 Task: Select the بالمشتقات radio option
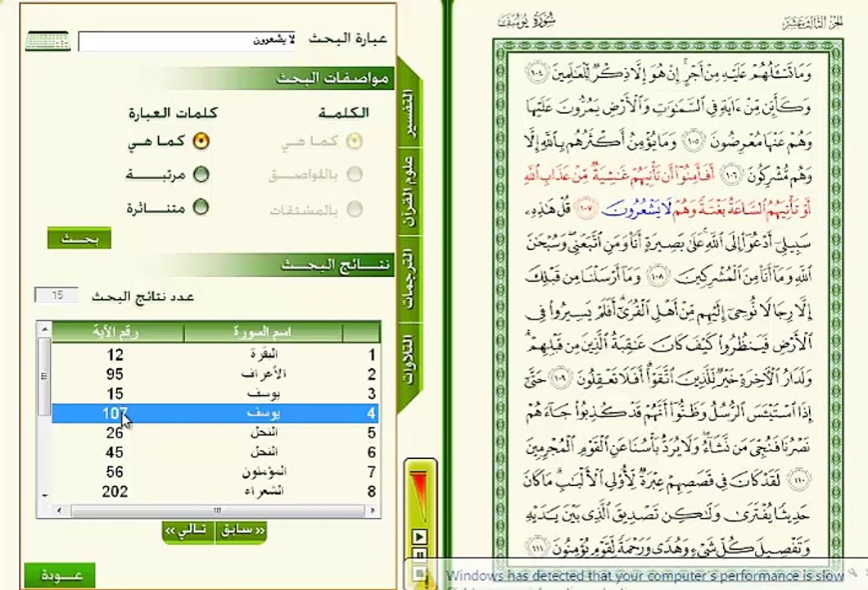[x=355, y=209]
